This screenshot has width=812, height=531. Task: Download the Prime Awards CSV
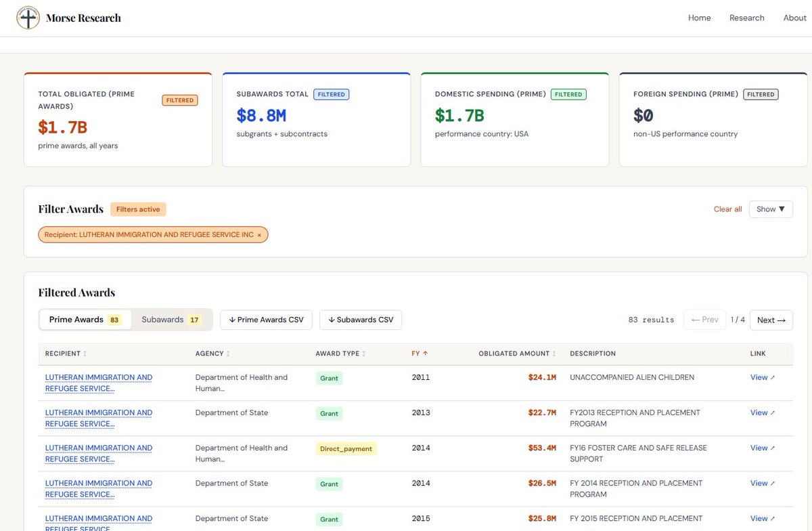pyautogui.click(x=266, y=320)
